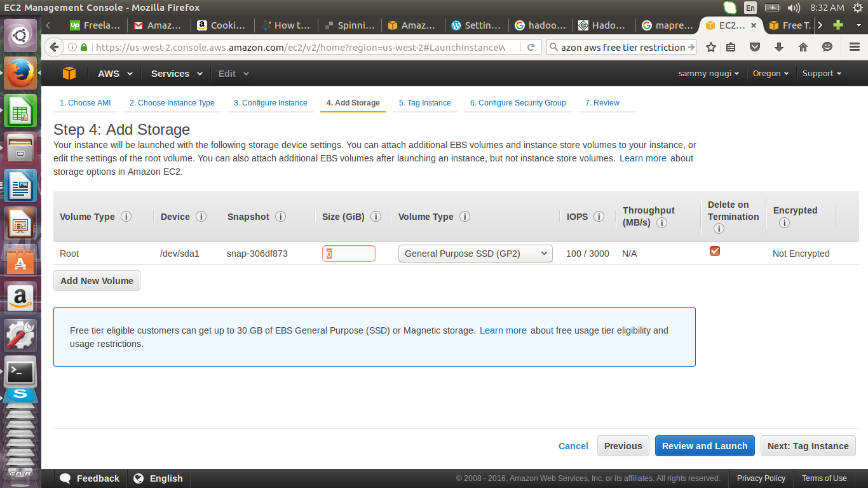Expand the Edit menu in AWS header
Viewport: 868px width, 488px height.
click(x=234, y=74)
